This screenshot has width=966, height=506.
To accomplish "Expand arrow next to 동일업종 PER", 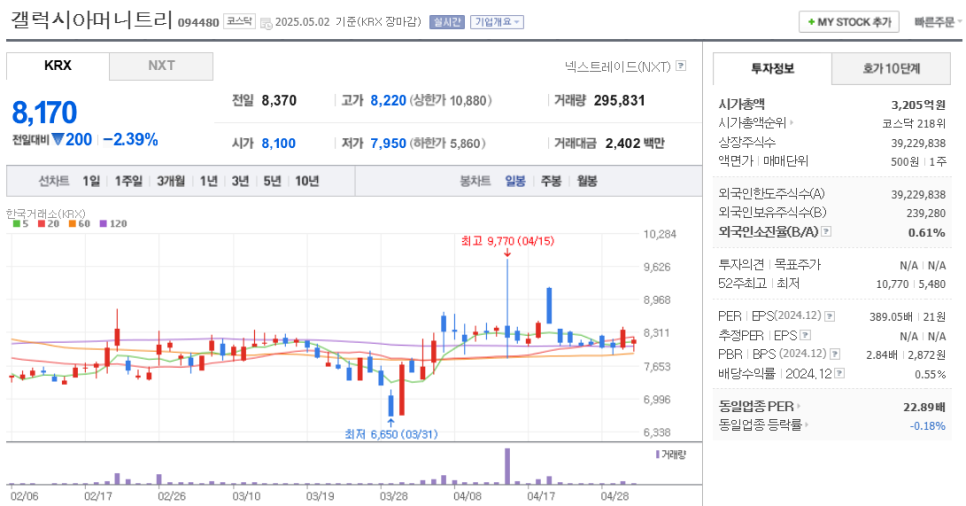I will tap(798, 407).
